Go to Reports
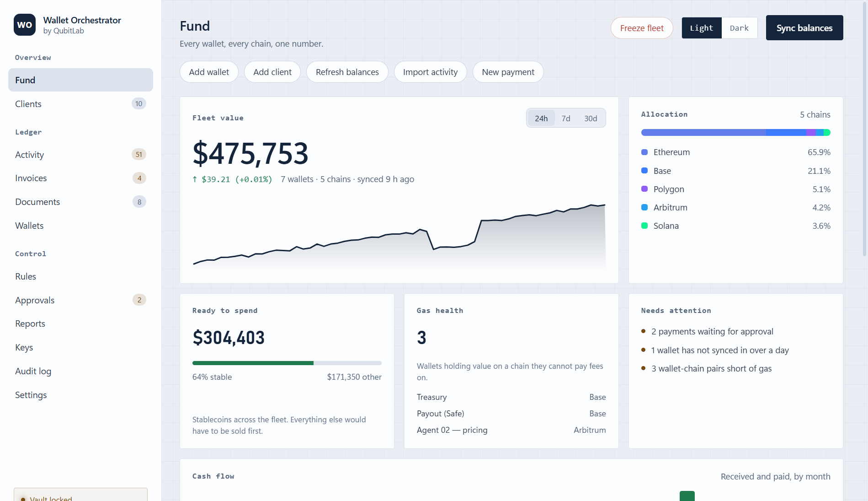 click(x=80, y=324)
